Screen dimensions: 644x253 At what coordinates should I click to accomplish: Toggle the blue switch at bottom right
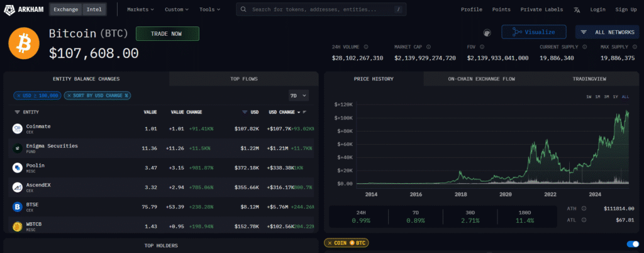tap(633, 244)
